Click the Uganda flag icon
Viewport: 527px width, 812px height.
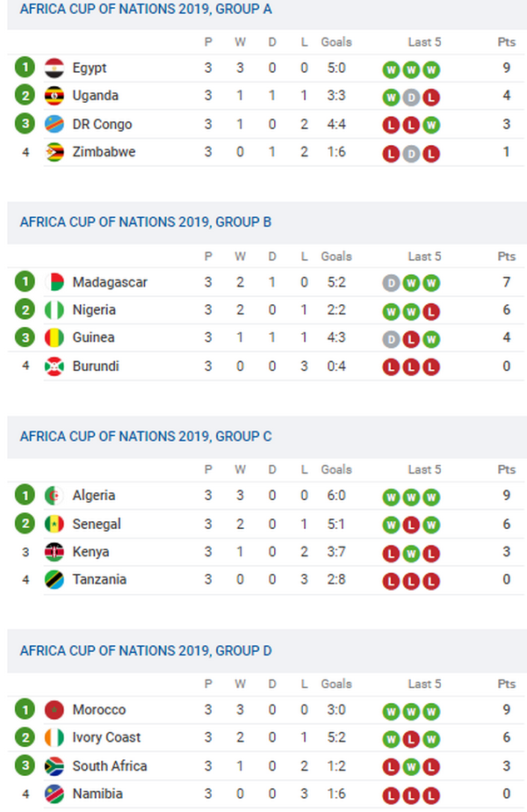pos(54,96)
